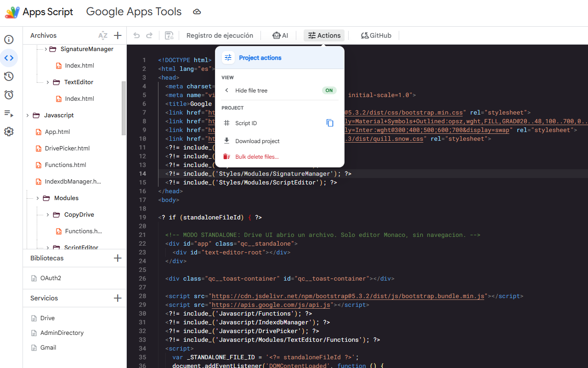
Task: Click the Project actions sliders icon
Action: (228, 57)
